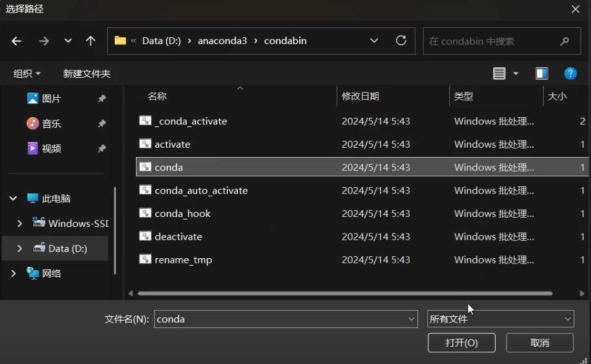Click scroll-left arrow of file list
591x364 pixels.
[131, 293]
